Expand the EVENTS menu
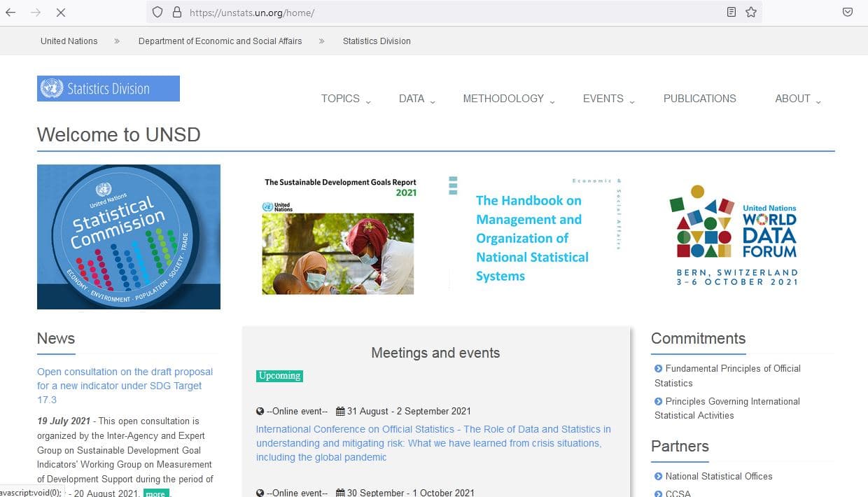This screenshot has height=497, width=868. (x=609, y=99)
